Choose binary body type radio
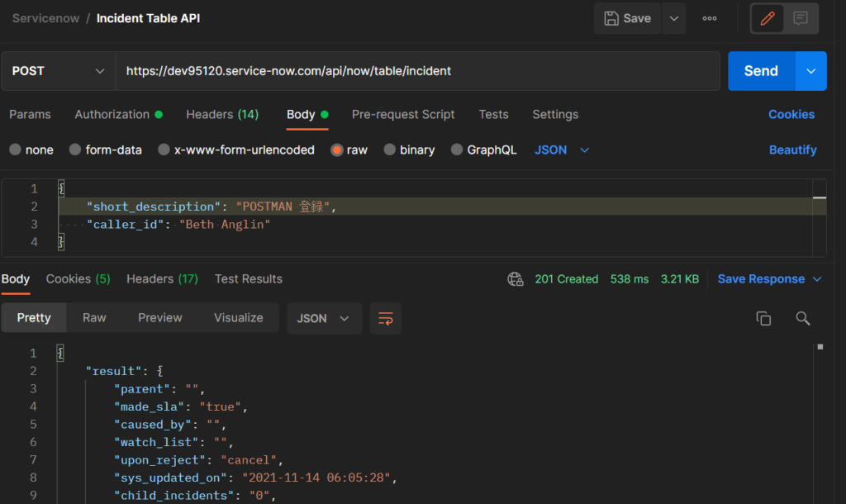This screenshot has width=846, height=504. (390, 150)
